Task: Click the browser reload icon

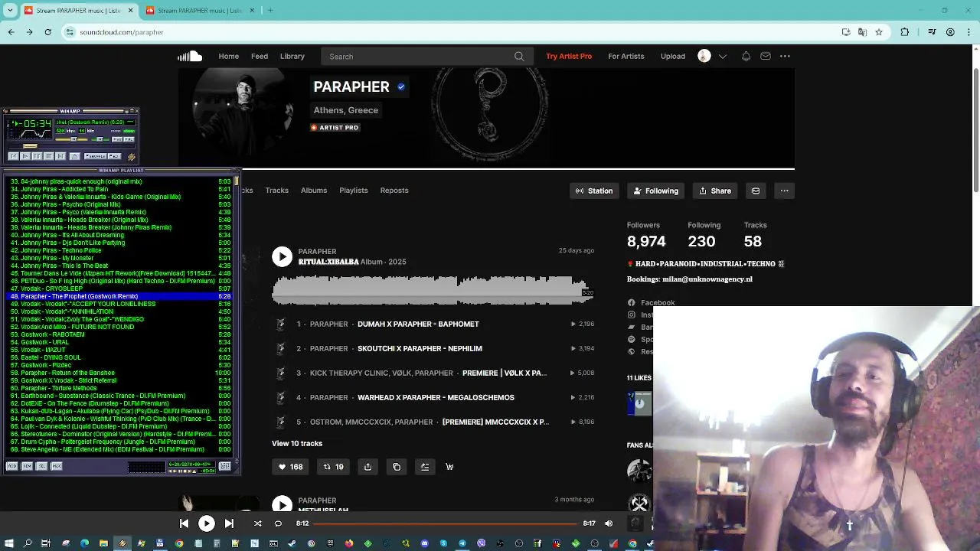Action: 47,32
